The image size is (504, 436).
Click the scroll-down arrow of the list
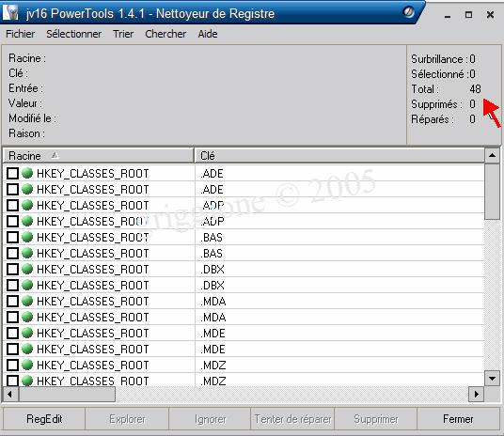coord(492,378)
